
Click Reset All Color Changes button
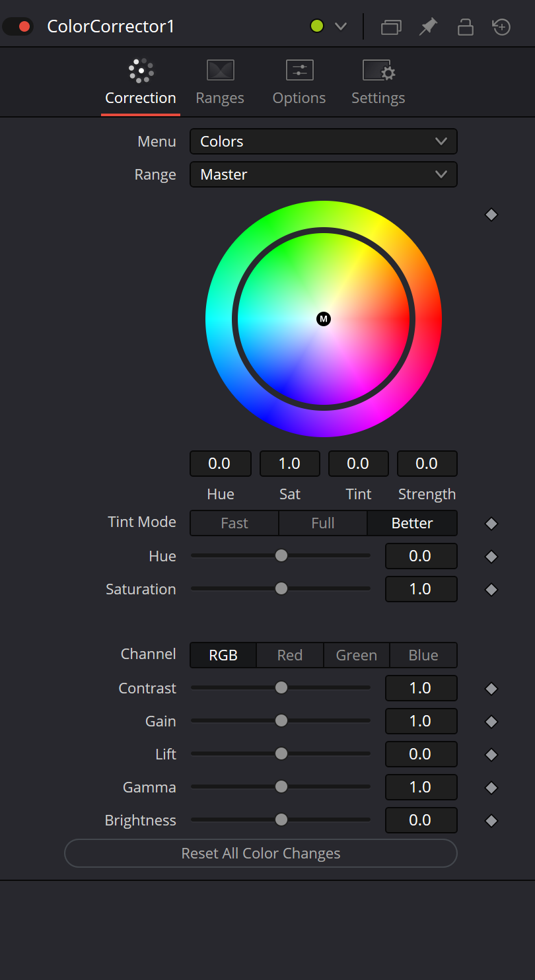(261, 853)
